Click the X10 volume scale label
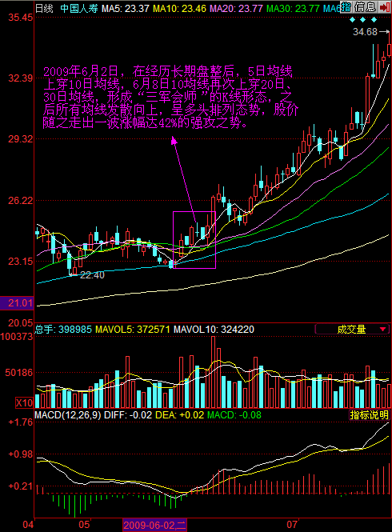The image size is (392, 532). [x=24, y=403]
